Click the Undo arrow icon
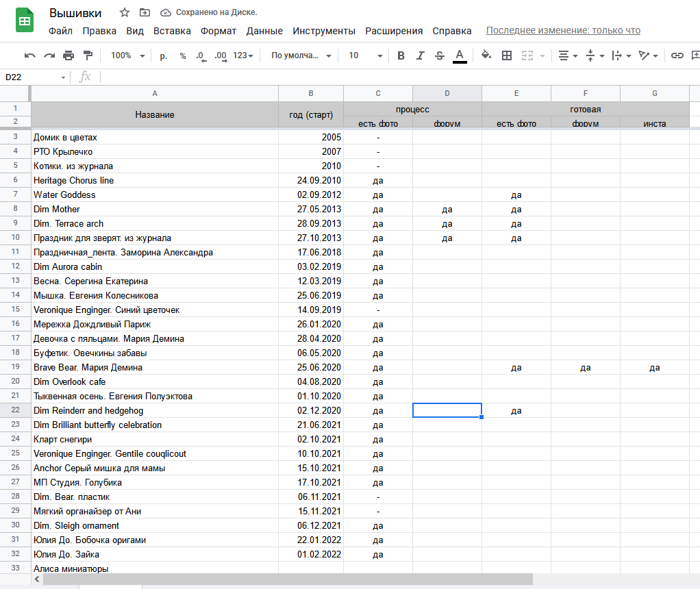700x589 pixels. [29, 55]
